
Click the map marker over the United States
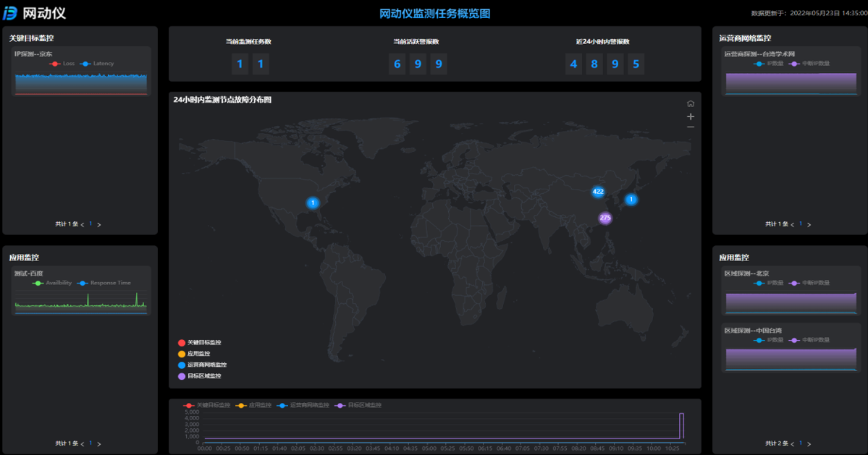pos(313,203)
